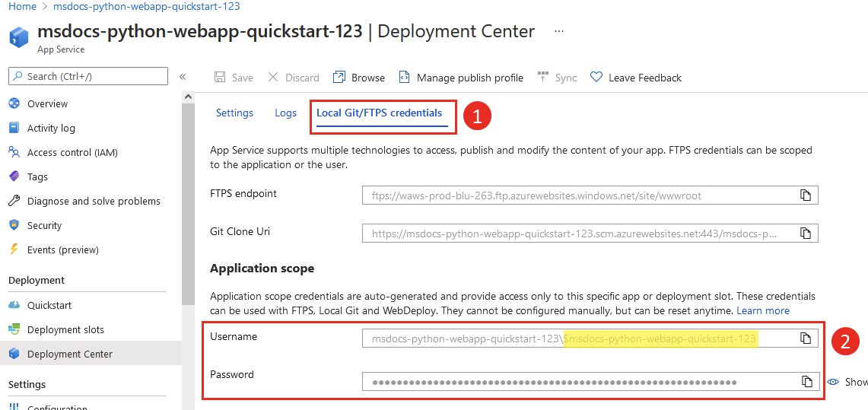Screen dimensions: 868x410
Task: Click Manage publish profile
Action: [470, 78]
